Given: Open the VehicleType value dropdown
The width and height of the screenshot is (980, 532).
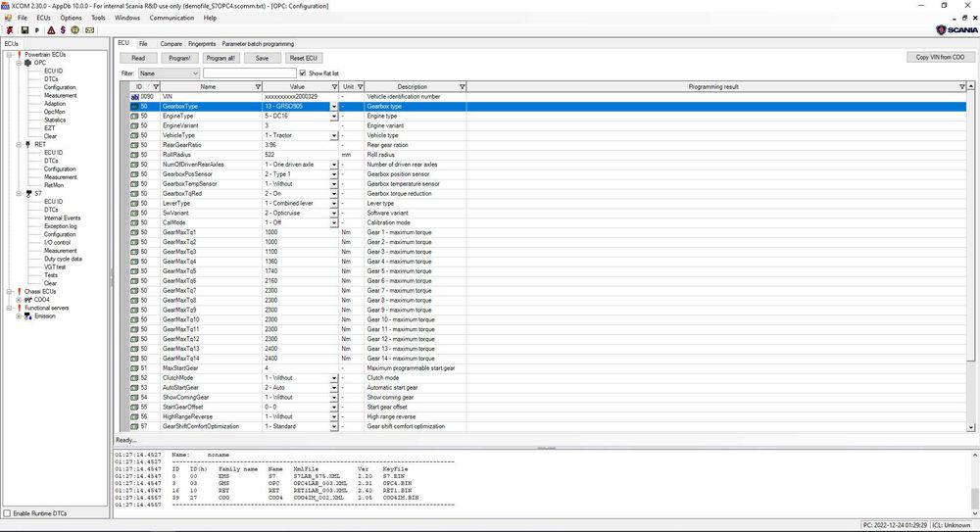Looking at the screenshot, I should (x=334, y=135).
